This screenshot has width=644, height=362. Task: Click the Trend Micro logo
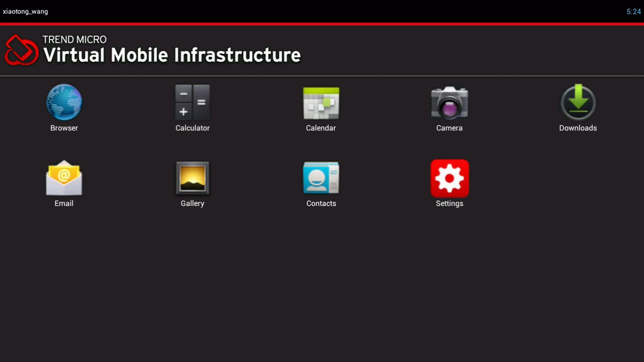click(22, 50)
